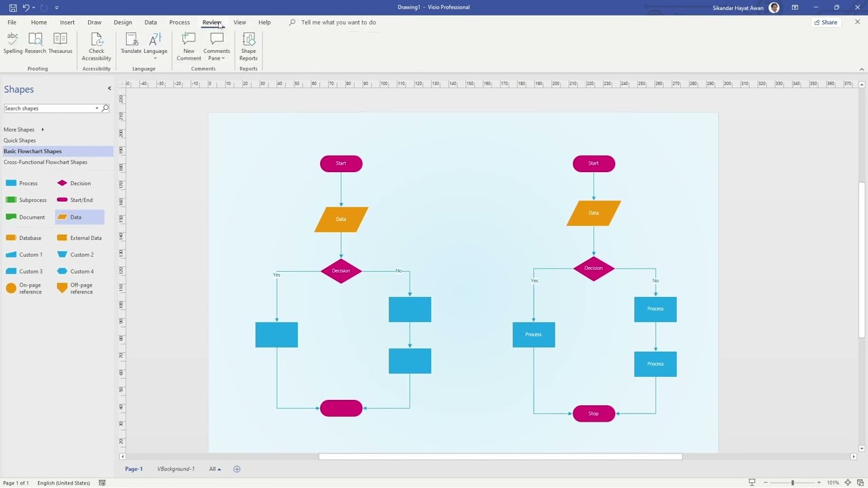Viewport: 868px width, 488px height.
Task: Switch to the Process tab
Action: [180, 22]
